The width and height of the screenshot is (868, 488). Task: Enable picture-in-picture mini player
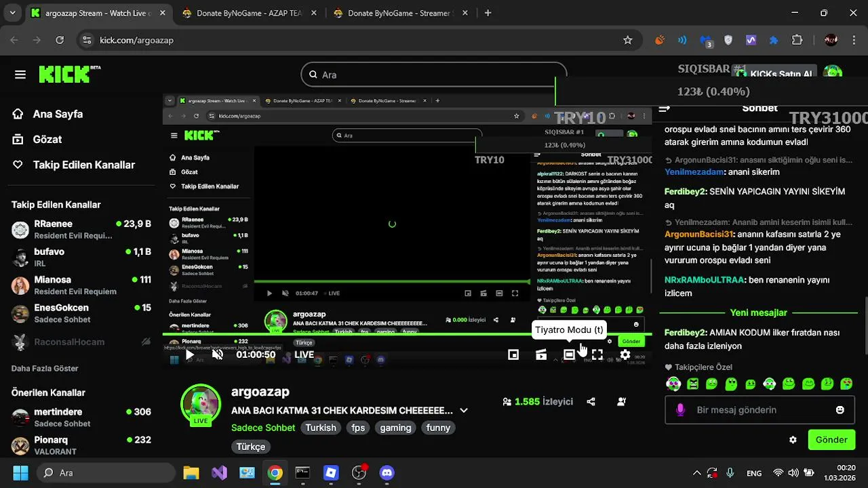coord(513,354)
